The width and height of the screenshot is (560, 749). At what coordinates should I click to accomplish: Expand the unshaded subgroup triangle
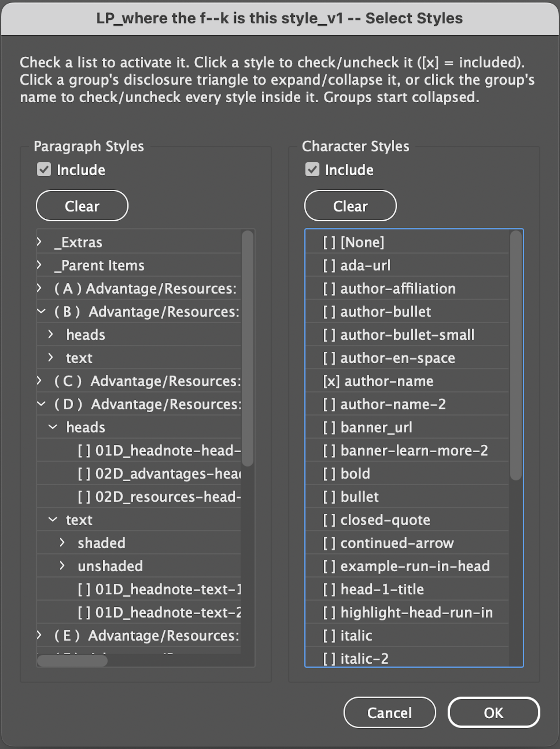[62, 566]
